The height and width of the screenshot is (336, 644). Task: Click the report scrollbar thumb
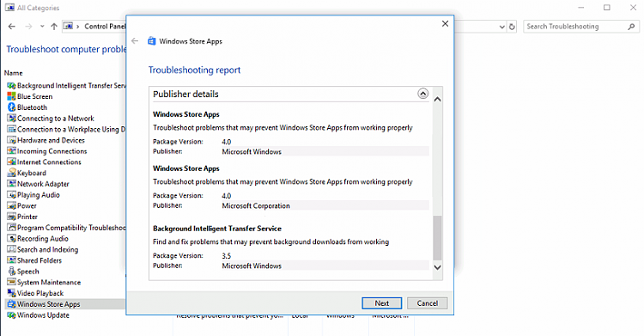(437, 238)
